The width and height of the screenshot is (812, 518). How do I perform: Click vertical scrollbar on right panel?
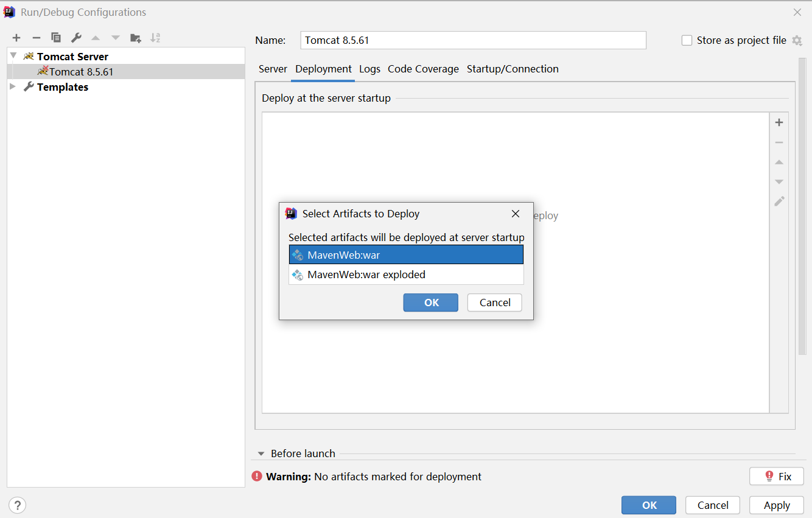click(x=802, y=207)
